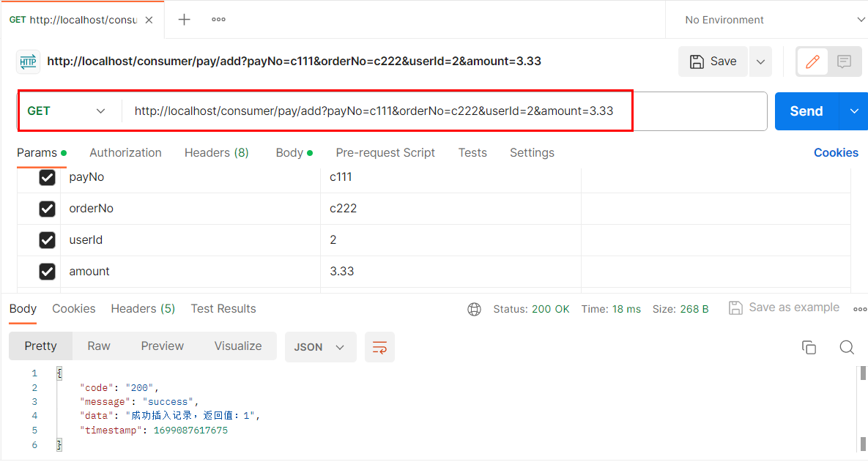Open the GET method dropdown
This screenshot has width=868, height=462.
pos(67,111)
